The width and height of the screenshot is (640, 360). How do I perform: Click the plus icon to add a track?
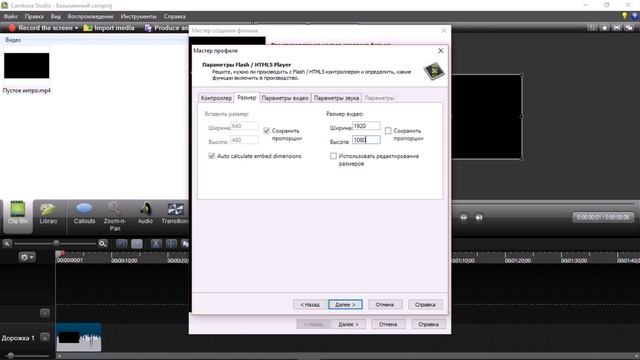[x=45, y=313]
